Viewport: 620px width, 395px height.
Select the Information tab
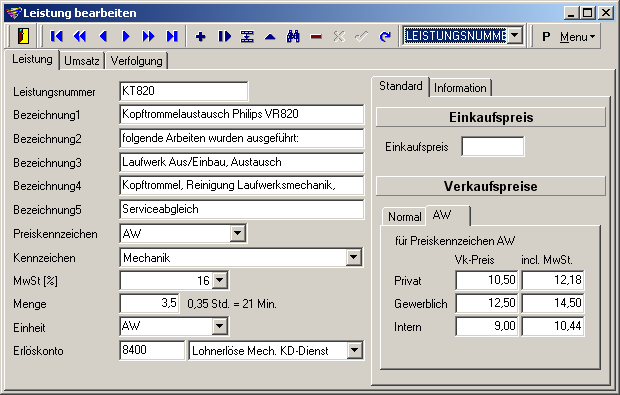click(x=460, y=88)
